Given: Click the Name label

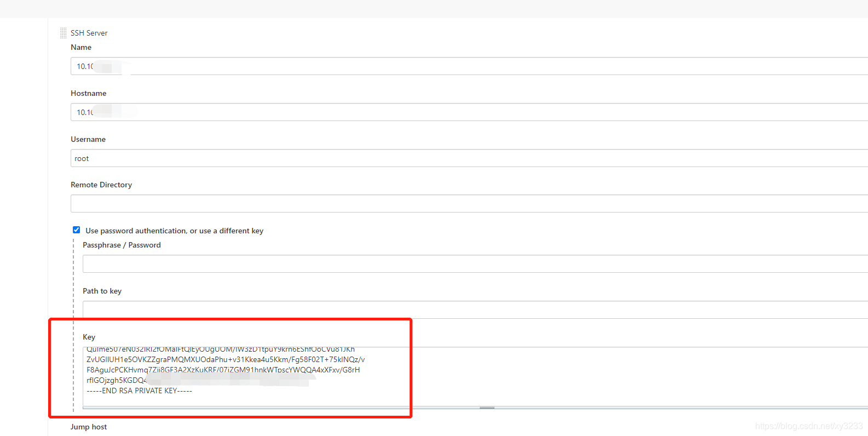Looking at the screenshot, I should [81, 47].
